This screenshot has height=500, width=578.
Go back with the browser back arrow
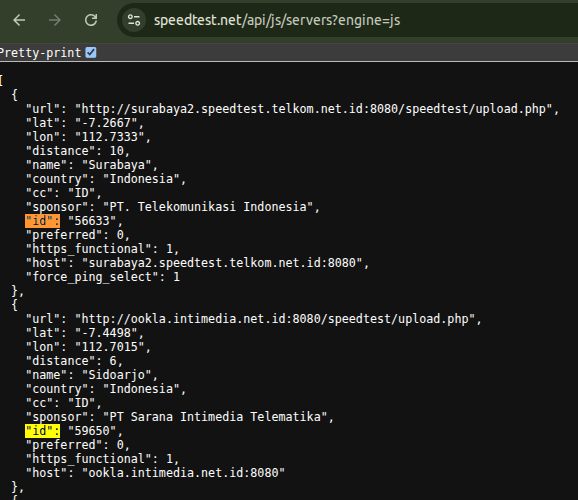[19, 20]
